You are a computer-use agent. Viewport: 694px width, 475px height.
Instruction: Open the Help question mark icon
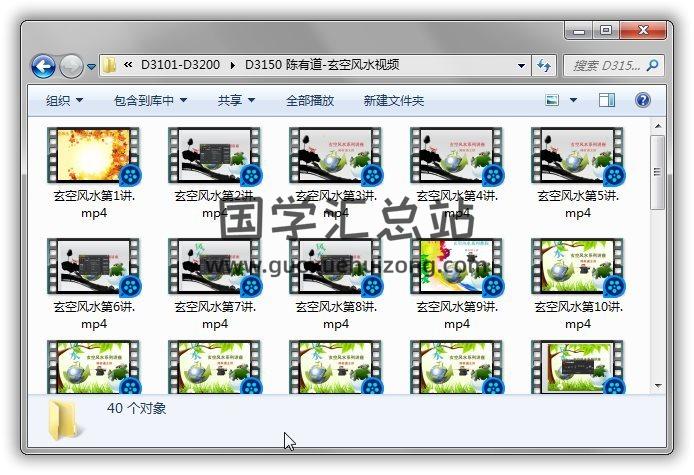pyautogui.click(x=642, y=100)
